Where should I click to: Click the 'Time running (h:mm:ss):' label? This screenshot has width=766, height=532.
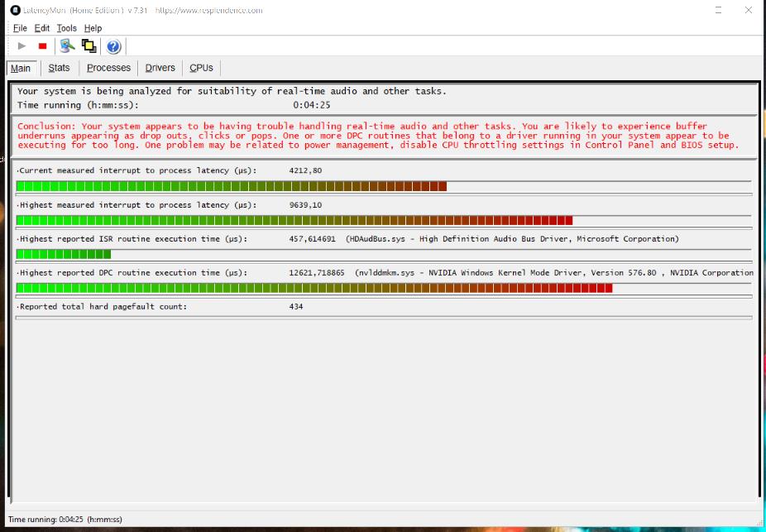coord(78,105)
